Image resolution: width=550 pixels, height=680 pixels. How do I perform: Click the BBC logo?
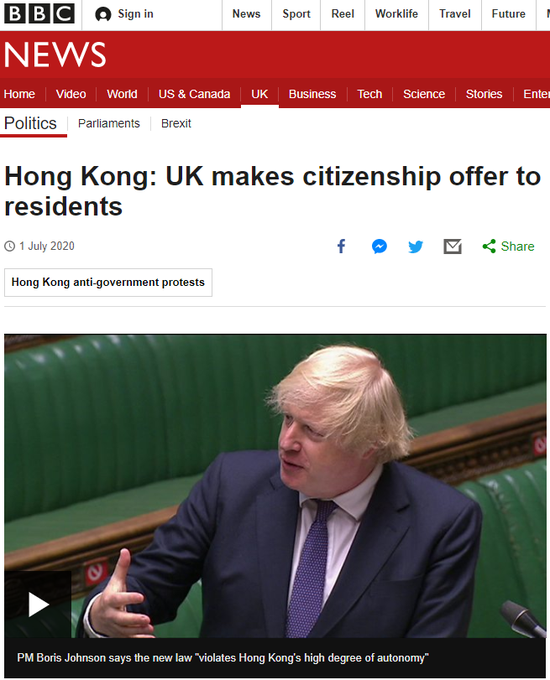(x=39, y=14)
